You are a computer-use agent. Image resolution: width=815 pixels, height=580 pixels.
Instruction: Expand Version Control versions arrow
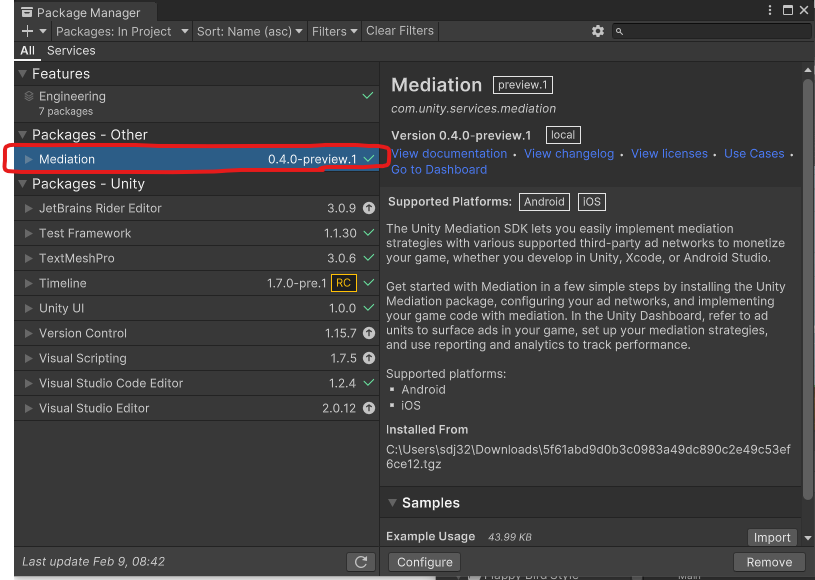[x=29, y=333]
